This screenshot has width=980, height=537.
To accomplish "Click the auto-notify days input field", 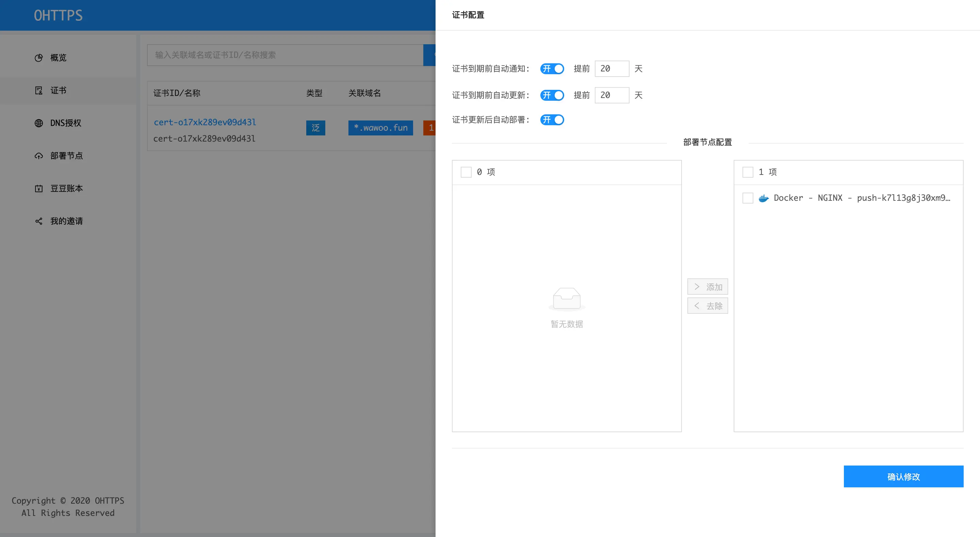I will pos(611,69).
